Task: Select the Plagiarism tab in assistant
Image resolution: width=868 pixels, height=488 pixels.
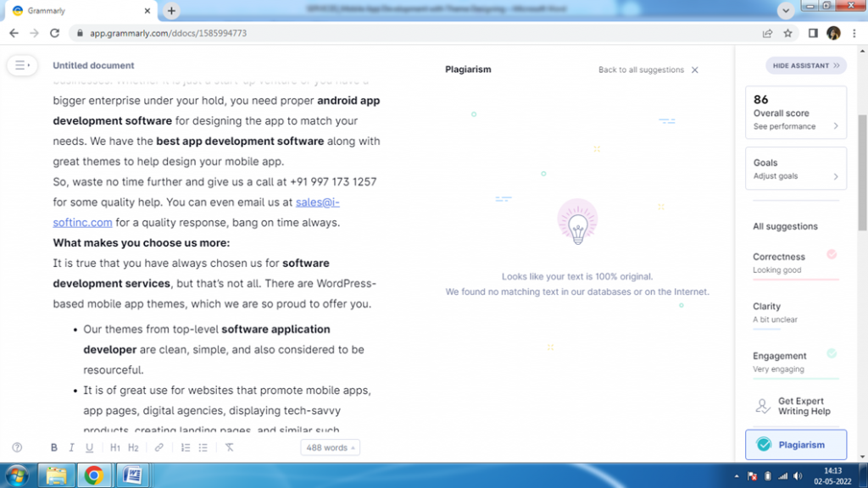Action: click(795, 445)
